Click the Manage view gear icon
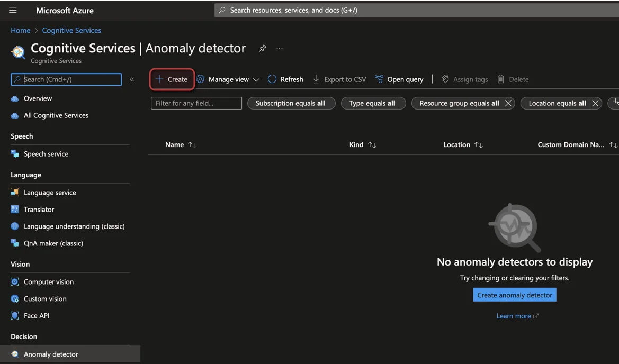619x364 pixels. click(201, 79)
